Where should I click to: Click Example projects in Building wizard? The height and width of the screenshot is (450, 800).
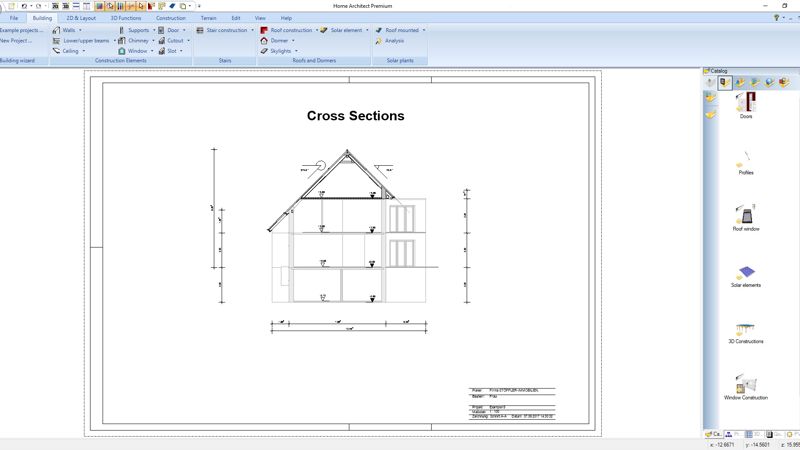pyautogui.click(x=21, y=30)
